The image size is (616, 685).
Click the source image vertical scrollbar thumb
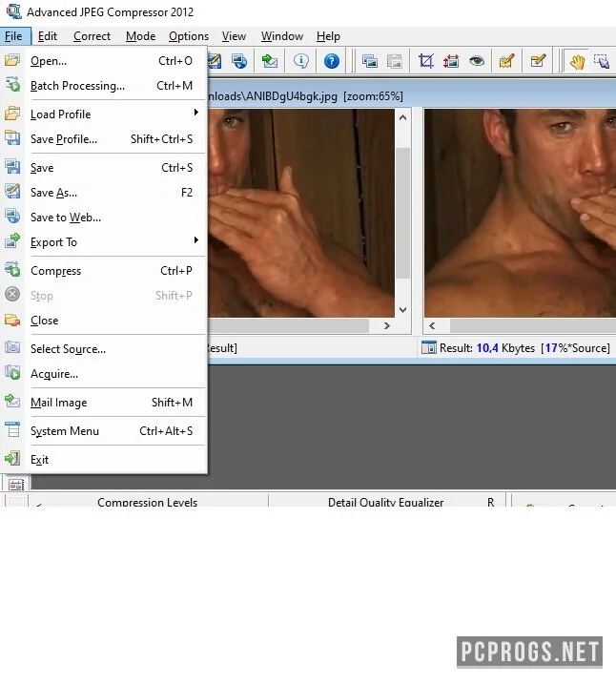point(403,213)
